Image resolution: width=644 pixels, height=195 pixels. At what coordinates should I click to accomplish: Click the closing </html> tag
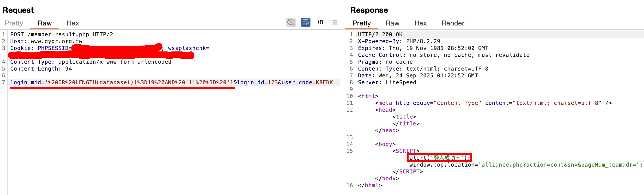pyautogui.click(x=370, y=185)
